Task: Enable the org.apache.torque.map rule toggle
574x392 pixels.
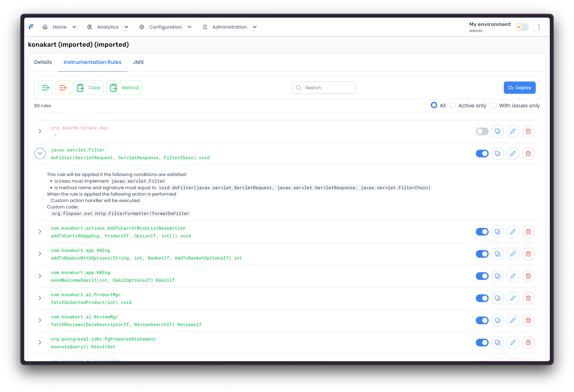Action: [x=482, y=131]
